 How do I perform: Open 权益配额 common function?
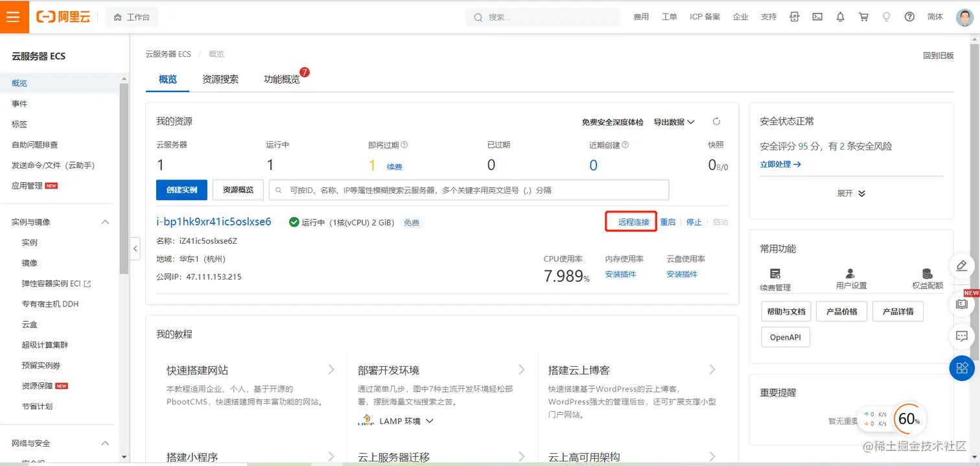click(927, 280)
